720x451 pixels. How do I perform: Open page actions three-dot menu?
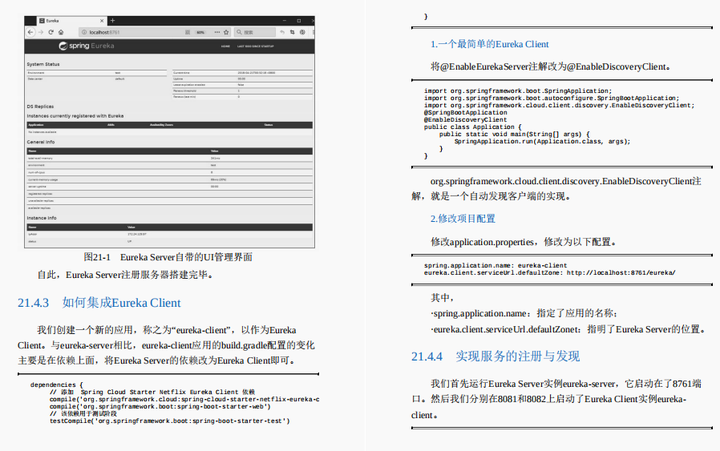(x=217, y=32)
